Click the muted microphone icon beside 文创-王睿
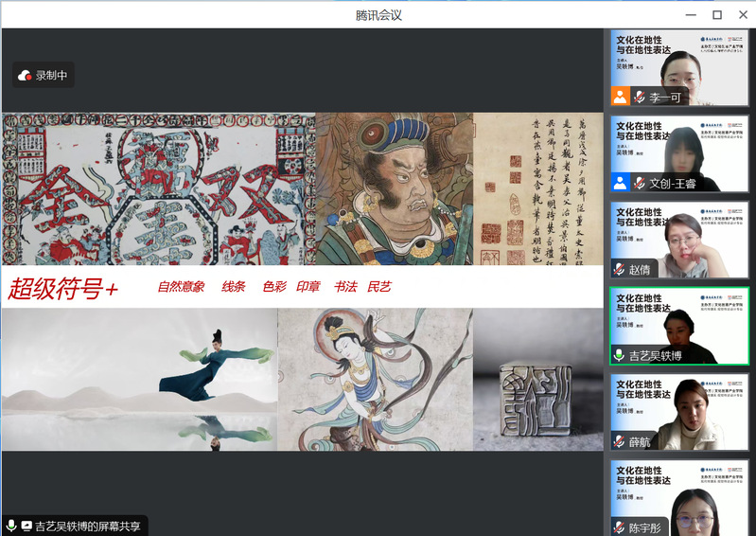Screen dimensions: 756x536 pyautogui.click(x=640, y=184)
